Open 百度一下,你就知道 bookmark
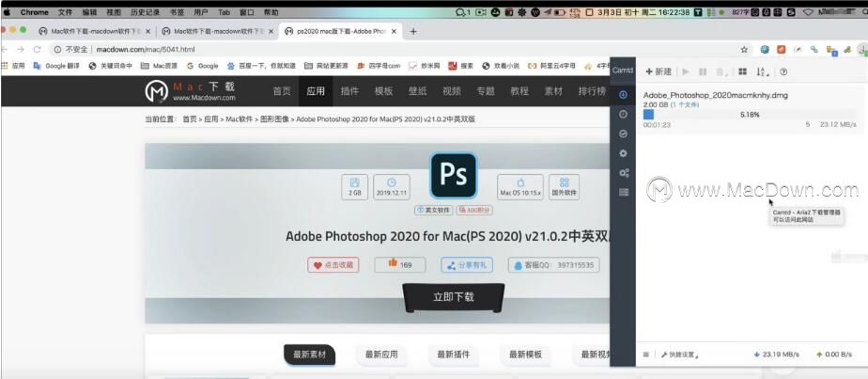Image resolution: width=868 pixels, height=379 pixels. coord(261,66)
